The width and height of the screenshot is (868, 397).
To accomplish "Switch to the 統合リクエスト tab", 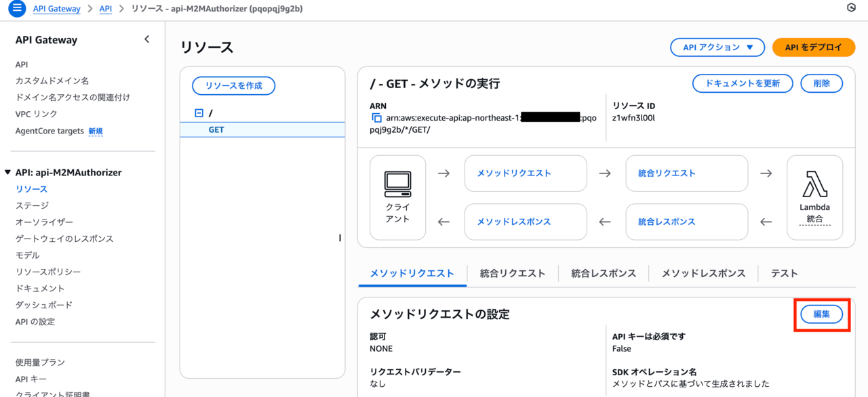I will coord(512,273).
